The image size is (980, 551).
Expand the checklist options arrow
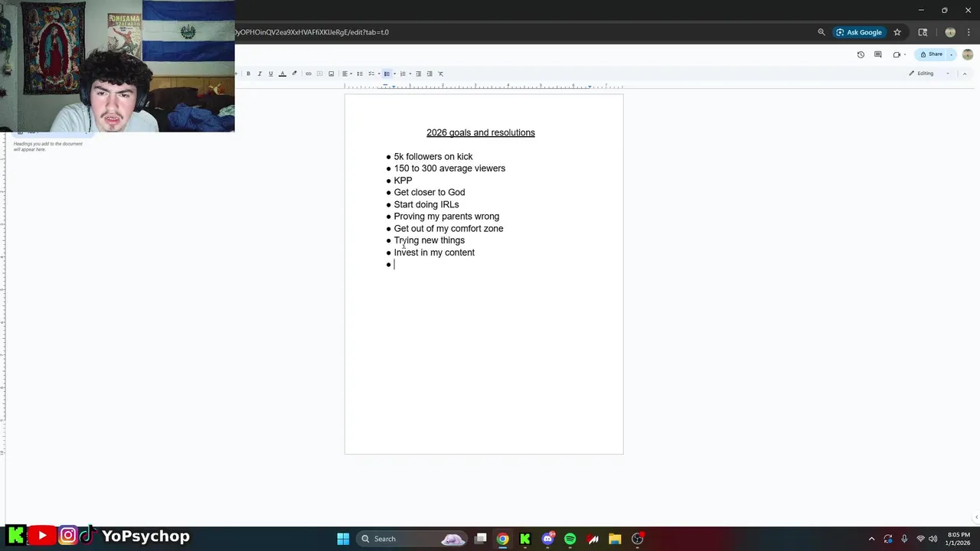[x=379, y=73]
